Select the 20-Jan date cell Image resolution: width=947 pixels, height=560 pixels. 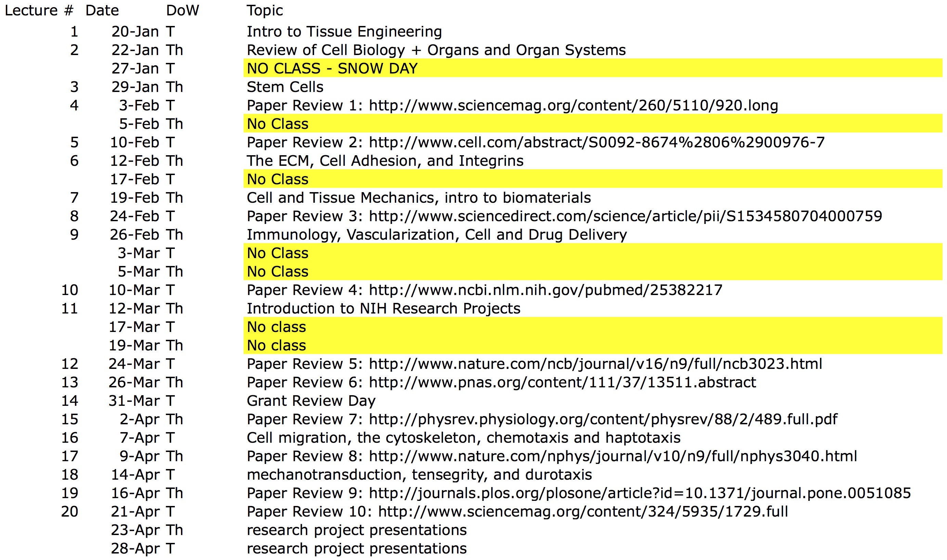135,32
